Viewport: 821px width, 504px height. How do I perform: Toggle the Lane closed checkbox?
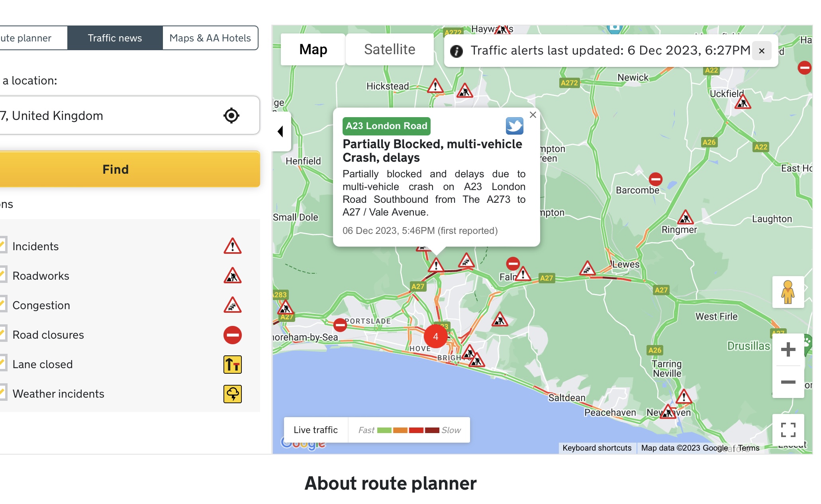pos(3,363)
